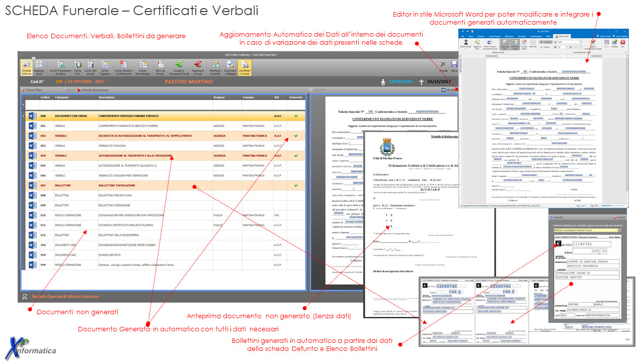The image size is (644, 362).
Task: Click Applica Formattazione Campi icon
Action: point(593,44)
